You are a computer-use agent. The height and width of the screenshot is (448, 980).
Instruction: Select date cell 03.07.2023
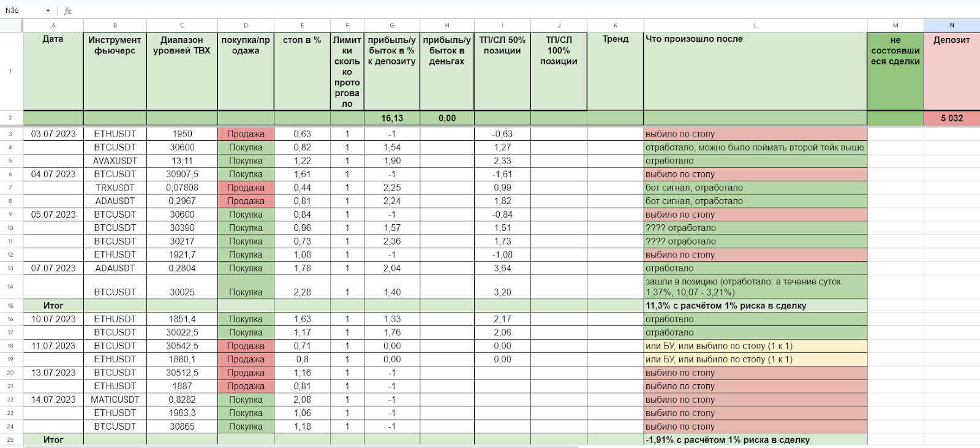[x=53, y=134]
